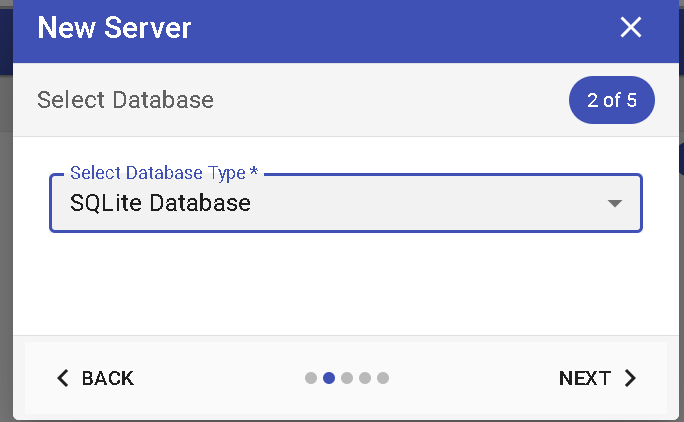Select the fourth step dot
Viewport: 684px width, 422px height.
(365, 378)
